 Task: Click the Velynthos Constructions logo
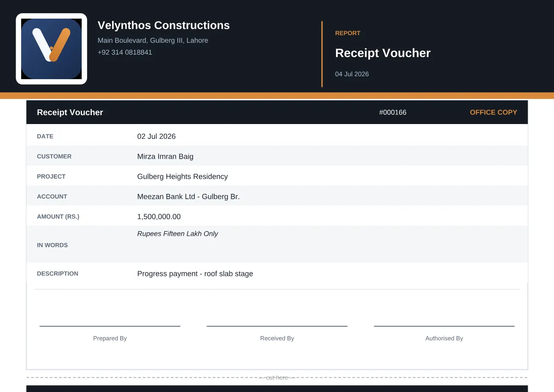(51, 49)
